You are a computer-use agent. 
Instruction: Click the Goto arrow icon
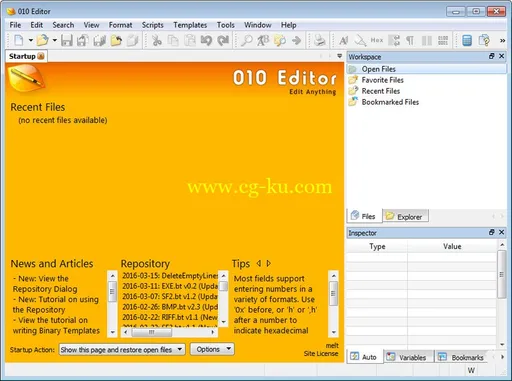point(296,40)
